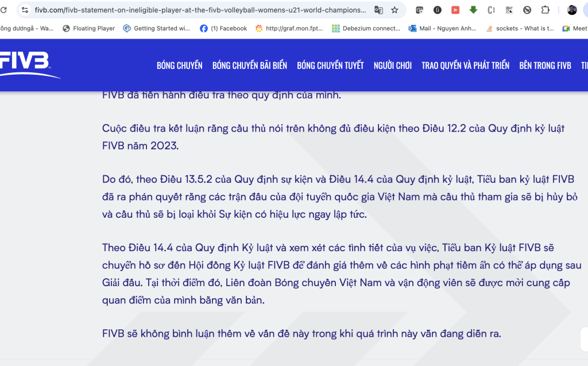Image resolution: width=588 pixels, height=366 pixels.
Task: Open the gray 'C' extension icon
Action: pyautogui.click(x=491, y=10)
